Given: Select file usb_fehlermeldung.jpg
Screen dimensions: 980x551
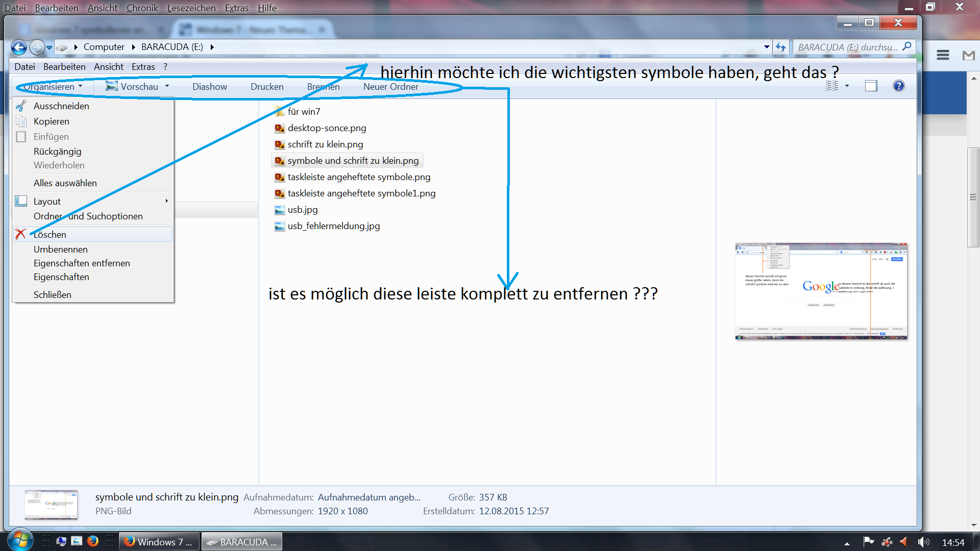Looking at the screenshot, I should 333,226.
